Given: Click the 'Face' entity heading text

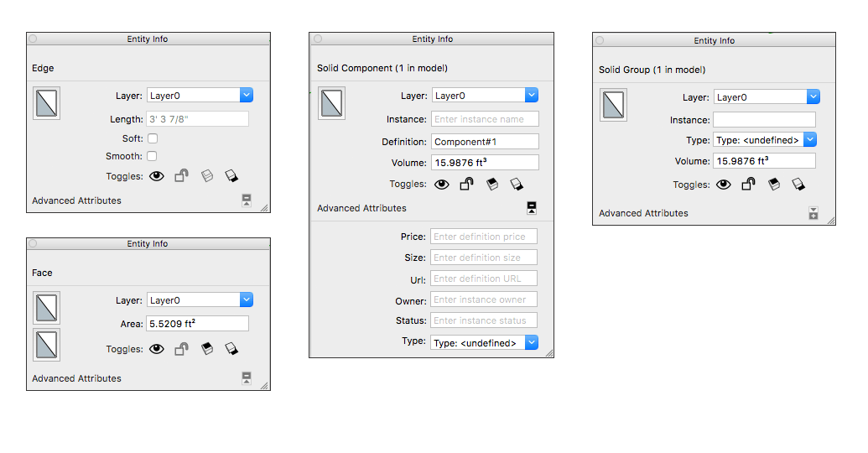Looking at the screenshot, I should pos(42,273).
